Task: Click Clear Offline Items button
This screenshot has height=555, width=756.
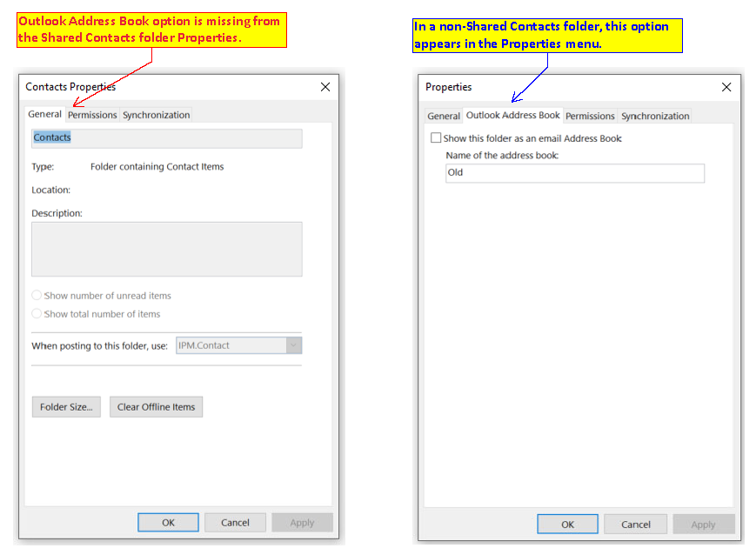Action: pos(157,407)
